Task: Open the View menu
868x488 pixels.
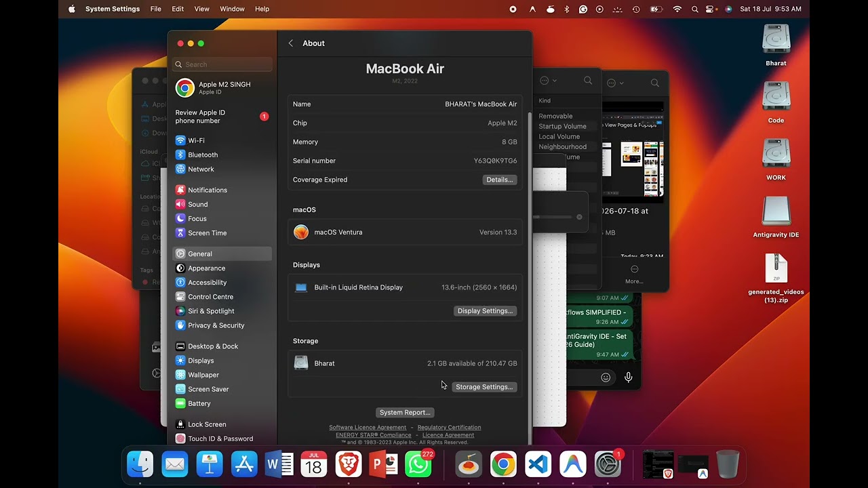Action: (x=202, y=9)
